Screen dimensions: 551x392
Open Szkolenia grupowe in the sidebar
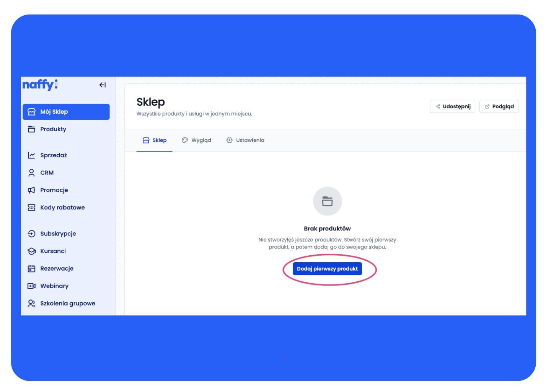coord(67,303)
